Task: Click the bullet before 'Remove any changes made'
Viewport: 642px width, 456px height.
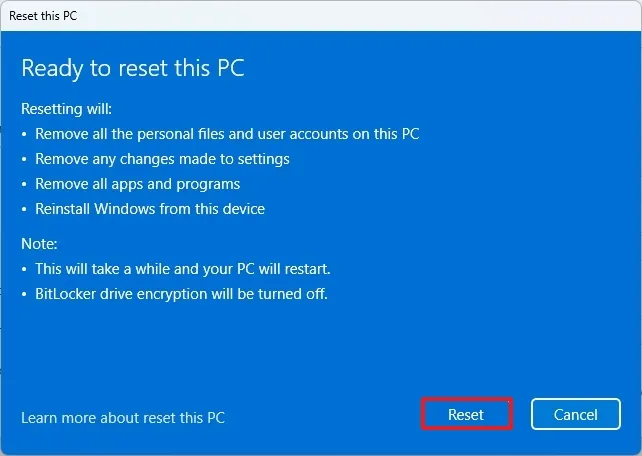Action: 24,160
